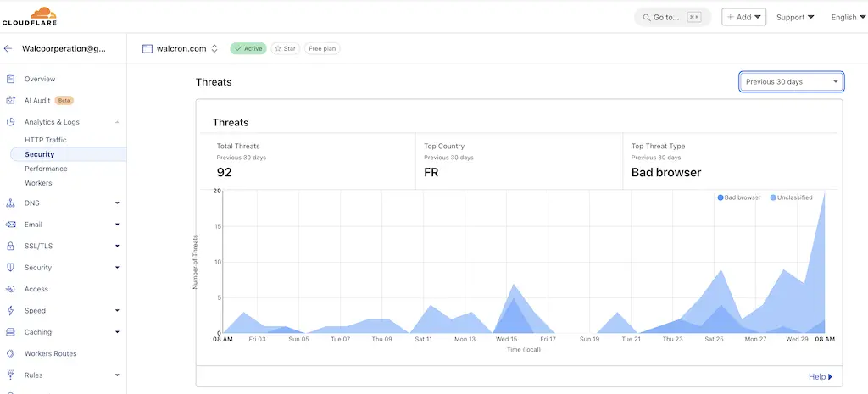Click the Caching drive icon
Viewport: 868px width, 394px height.
[x=10, y=332]
